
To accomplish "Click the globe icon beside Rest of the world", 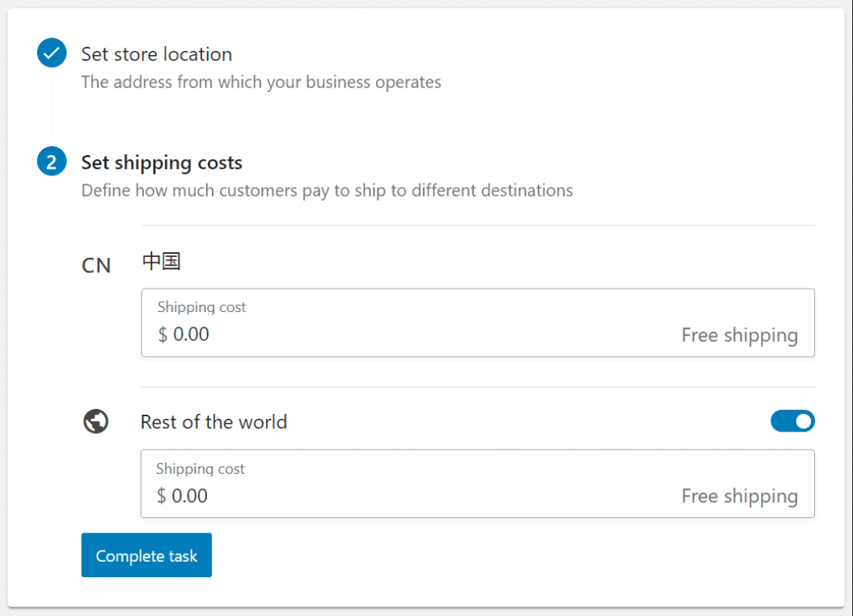I will [96, 421].
